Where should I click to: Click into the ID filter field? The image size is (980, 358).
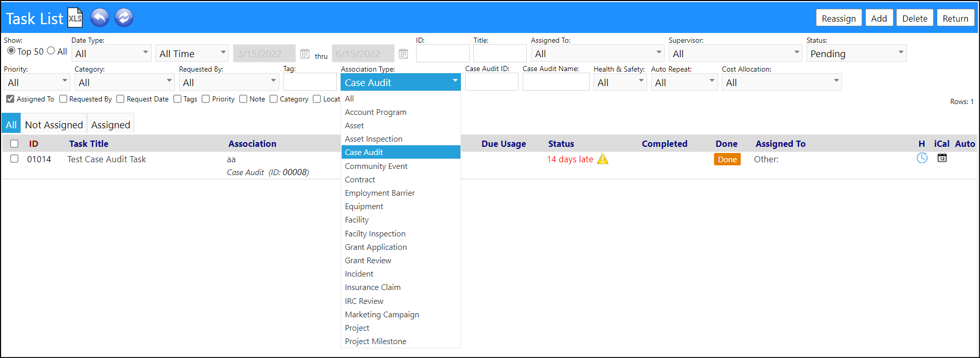[x=442, y=53]
